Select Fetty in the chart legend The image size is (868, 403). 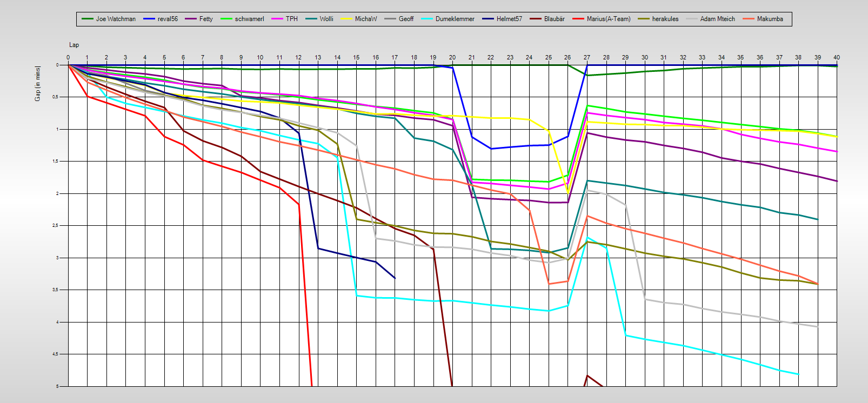[x=199, y=19]
